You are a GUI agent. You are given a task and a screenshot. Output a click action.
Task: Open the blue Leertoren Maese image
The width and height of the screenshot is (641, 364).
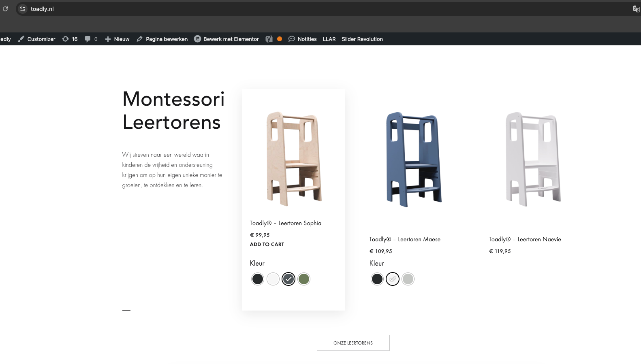pos(413,160)
